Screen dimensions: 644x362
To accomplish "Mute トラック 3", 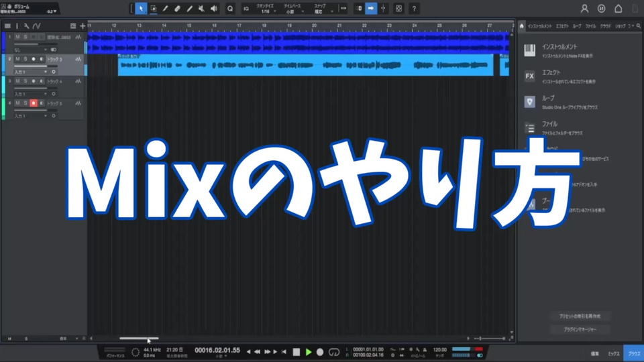I will [x=17, y=59].
